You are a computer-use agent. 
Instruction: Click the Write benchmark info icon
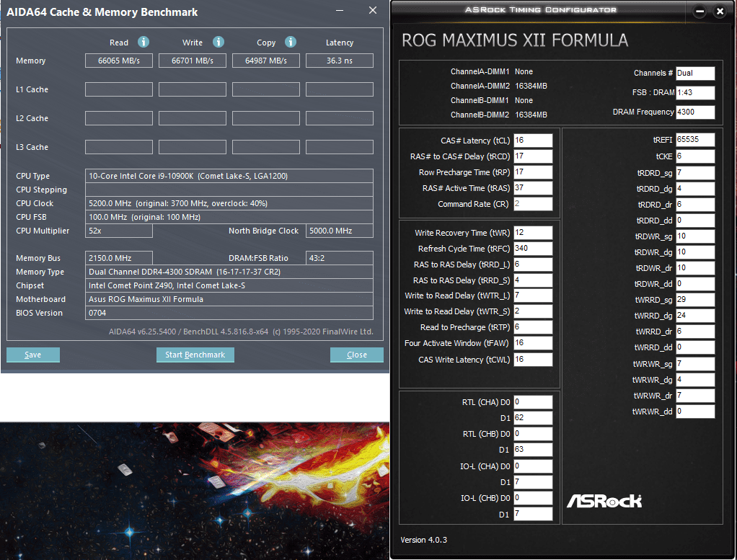tap(219, 42)
